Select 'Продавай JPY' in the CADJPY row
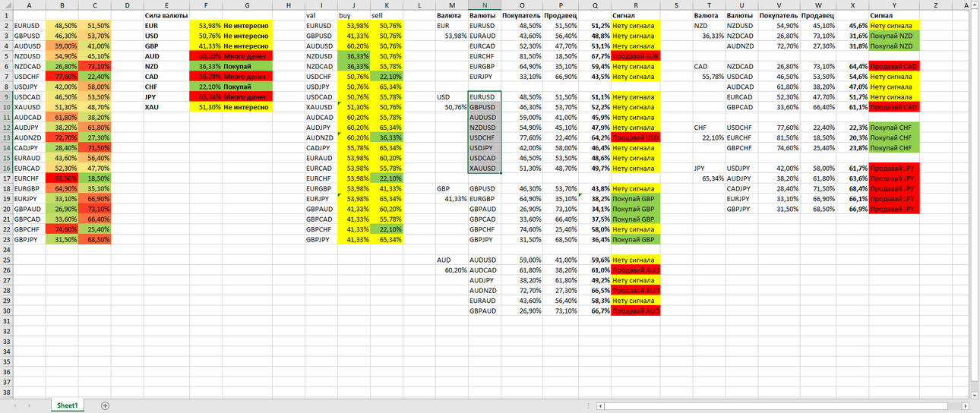The image size is (980, 413). click(893, 189)
